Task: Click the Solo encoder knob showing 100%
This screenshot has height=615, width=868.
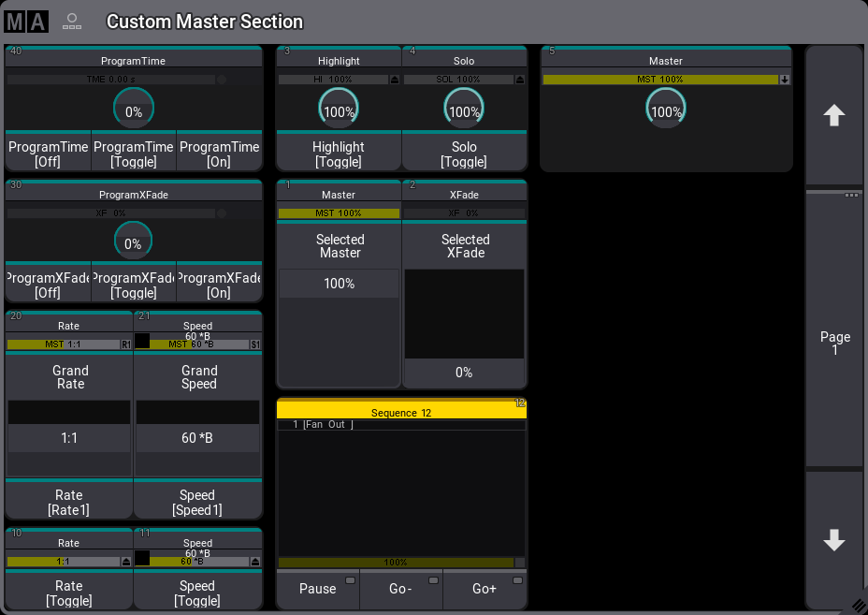Action: click(x=464, y=109)
